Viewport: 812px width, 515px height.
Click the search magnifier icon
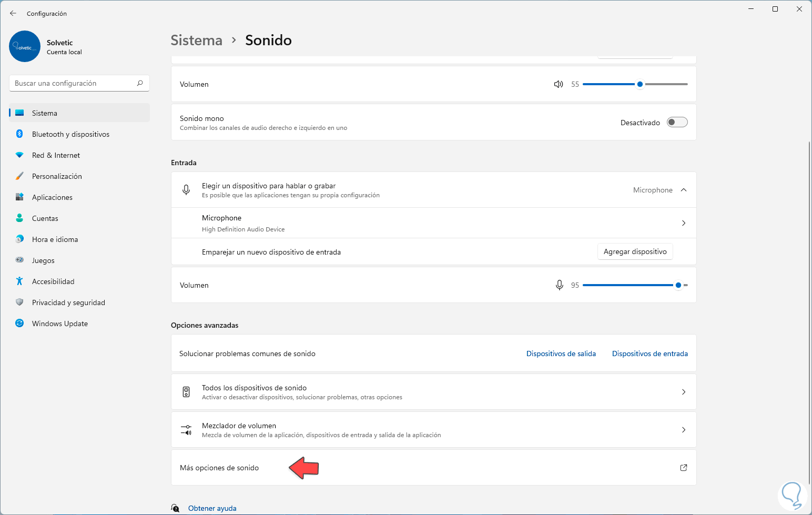click(x=140, y=83)
